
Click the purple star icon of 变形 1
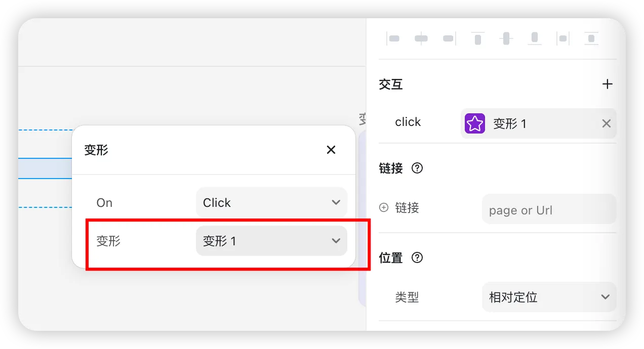pyautogui.click(x=475, y=123)
